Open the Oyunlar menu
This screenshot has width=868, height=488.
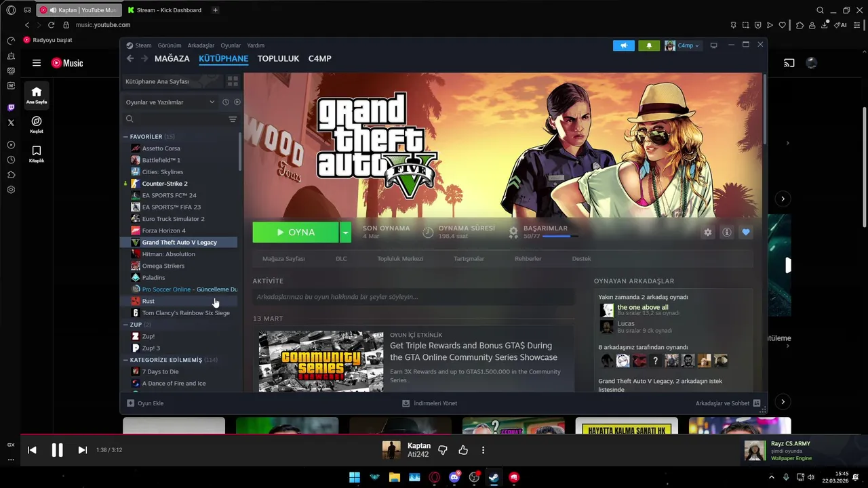pos(231,45)
